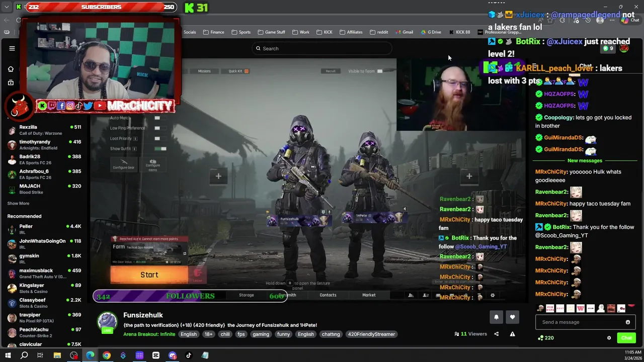Open Funsizehulk's channel avatar

107,322
